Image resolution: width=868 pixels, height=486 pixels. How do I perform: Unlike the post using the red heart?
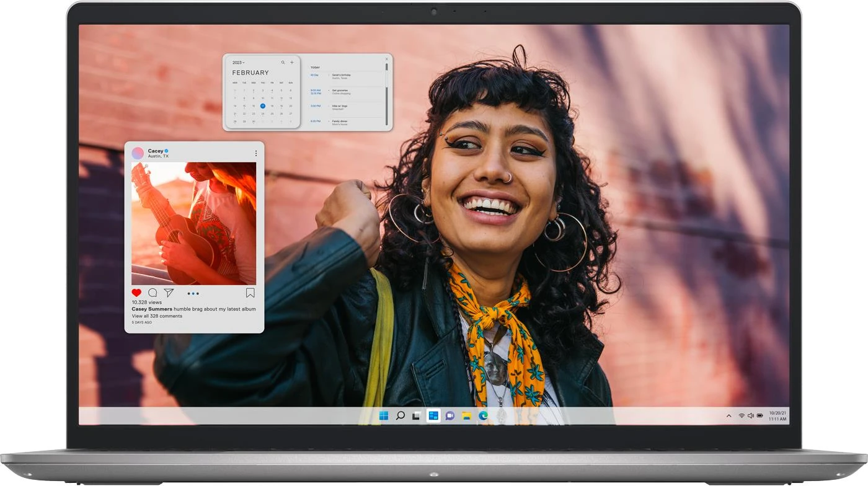click(136, 293)
